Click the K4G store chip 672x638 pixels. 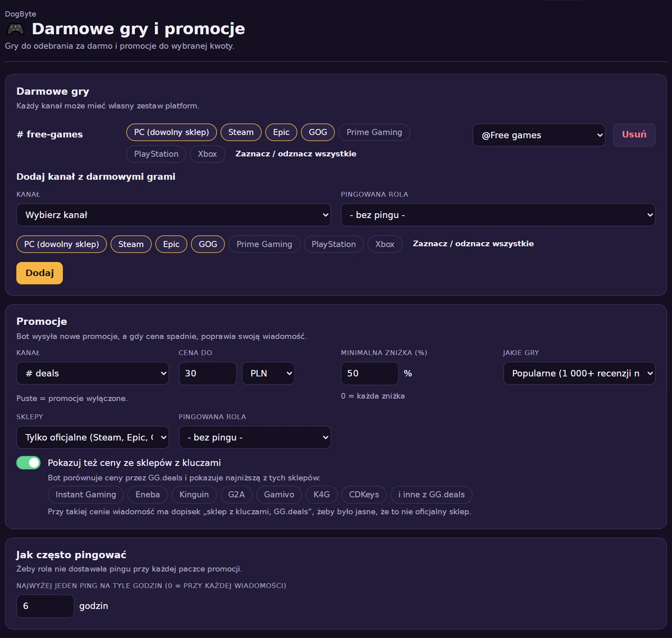click(x=322, y=495)
